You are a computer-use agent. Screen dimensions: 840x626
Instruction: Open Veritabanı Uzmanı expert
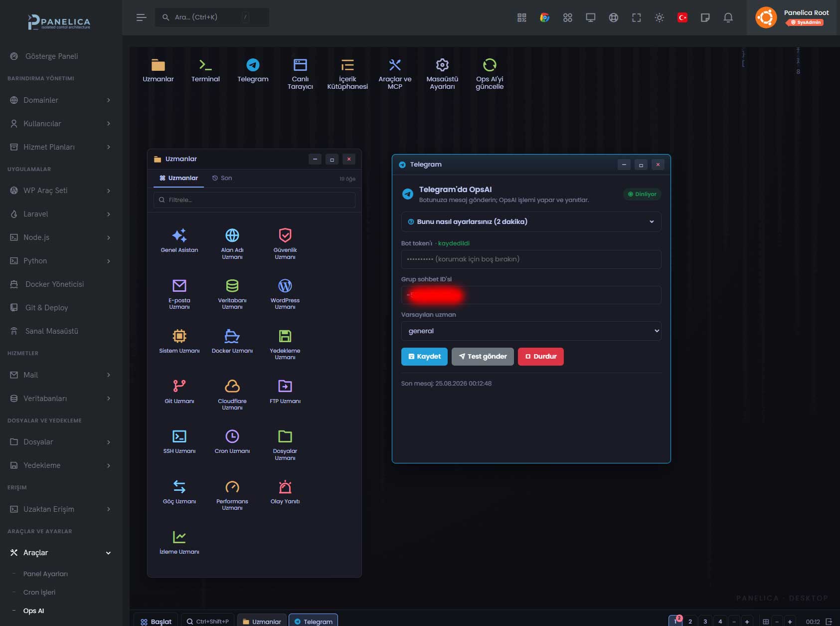coord(232,294)
